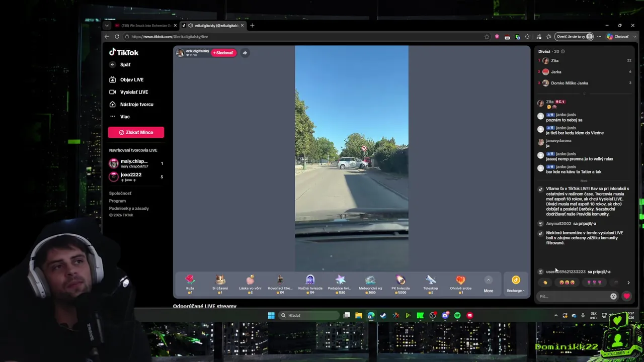
Task: Open top viewer Domko Miško Janka's entry
Action: (585, 83)
